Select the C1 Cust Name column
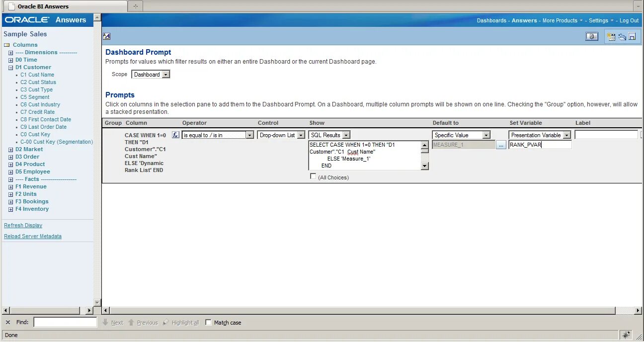644x342 pixels. pyautogui.click(x=37, y=75)
